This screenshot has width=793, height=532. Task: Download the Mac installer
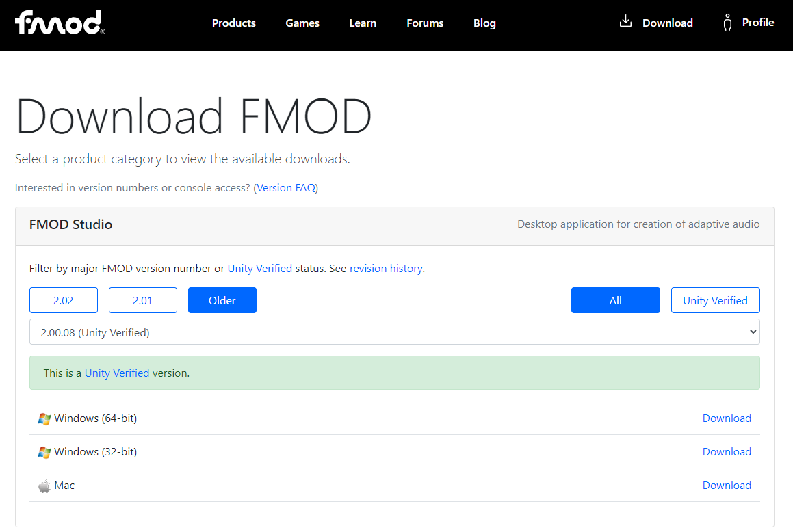727,485
